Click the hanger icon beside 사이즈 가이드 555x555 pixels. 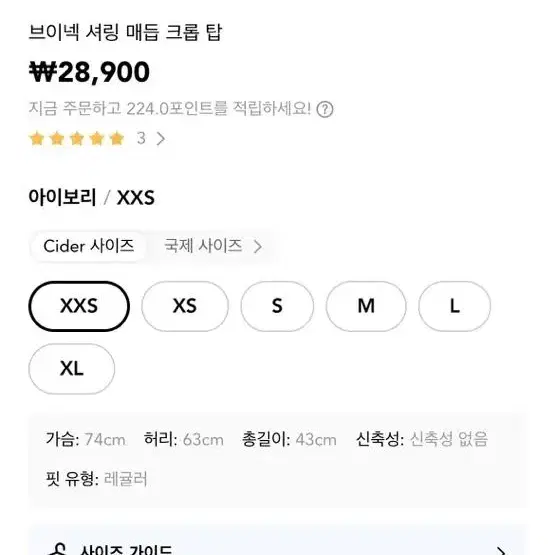(57, 550)
